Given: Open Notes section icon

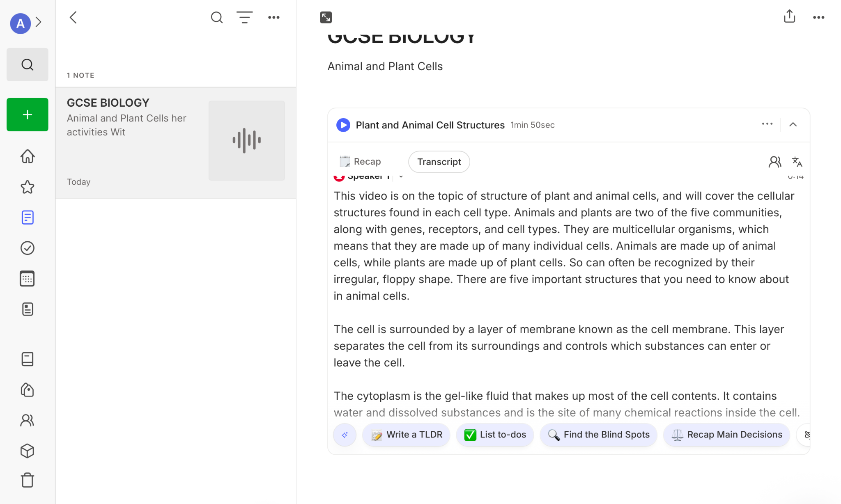Looking at the screenshot, I should coord(28,218).
